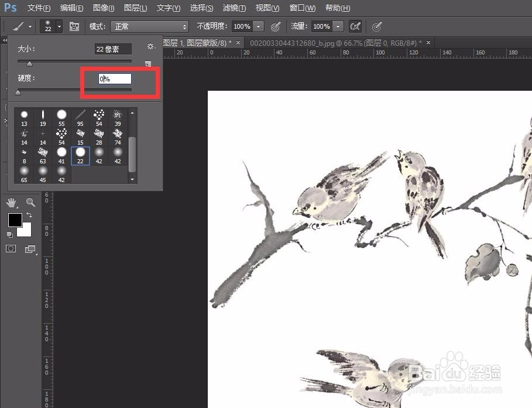Open the 图层 menu
Image resolution: width=532 pixels, height=408 pixels.
[135, 8]
